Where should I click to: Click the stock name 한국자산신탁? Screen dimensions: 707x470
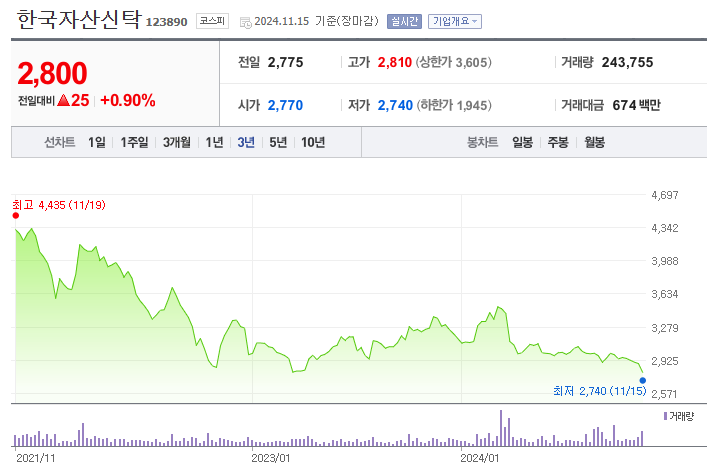(x=78, y=20)
